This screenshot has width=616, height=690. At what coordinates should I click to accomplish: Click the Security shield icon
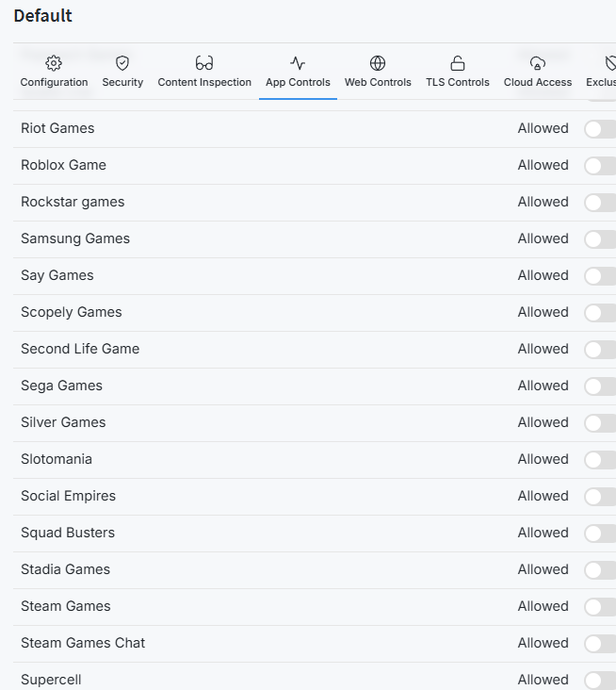[x=122, y=63]
